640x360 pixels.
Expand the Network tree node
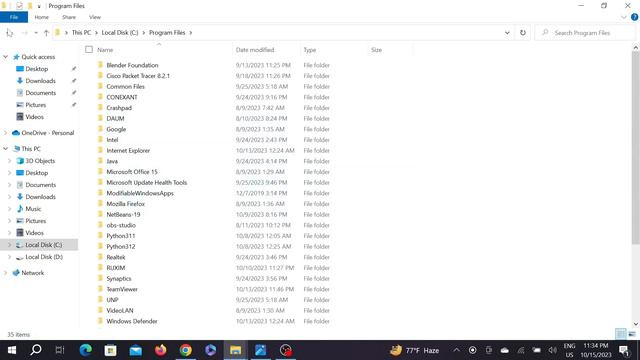(5, 273)
